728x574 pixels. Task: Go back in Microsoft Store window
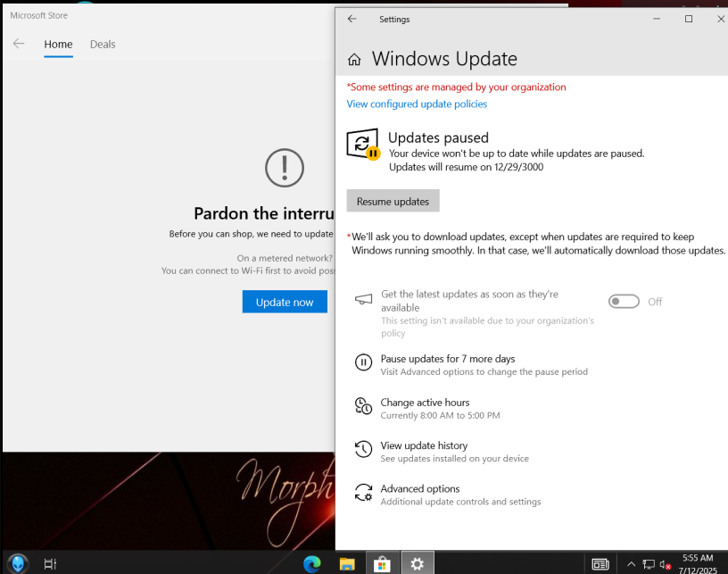[x=19, y=44]
